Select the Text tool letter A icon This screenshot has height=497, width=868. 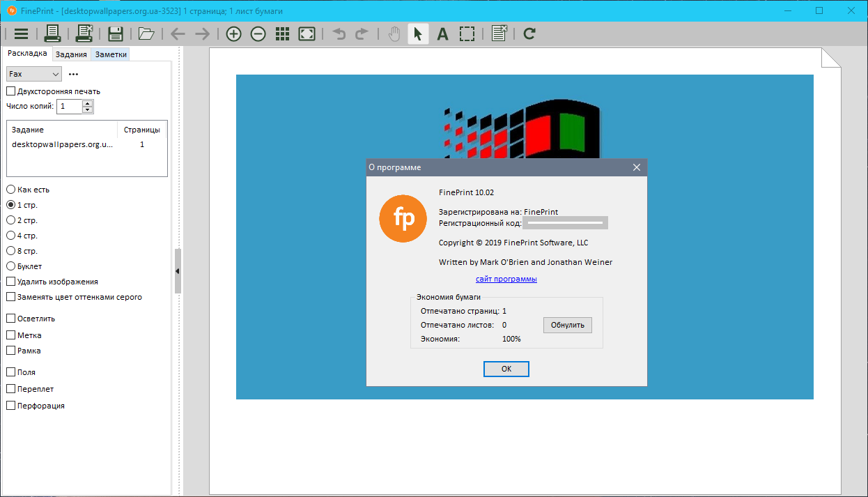[x=442, y=33]
